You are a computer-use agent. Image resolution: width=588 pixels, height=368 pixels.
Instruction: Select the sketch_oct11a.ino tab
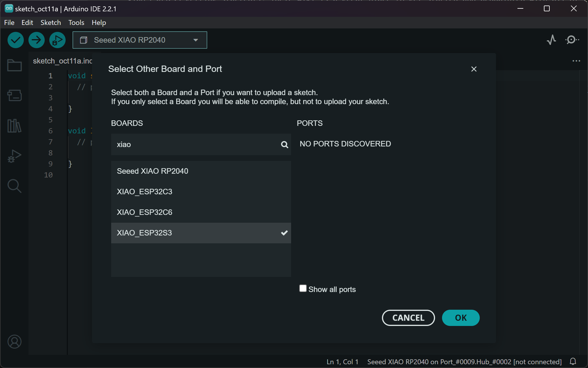62,61
